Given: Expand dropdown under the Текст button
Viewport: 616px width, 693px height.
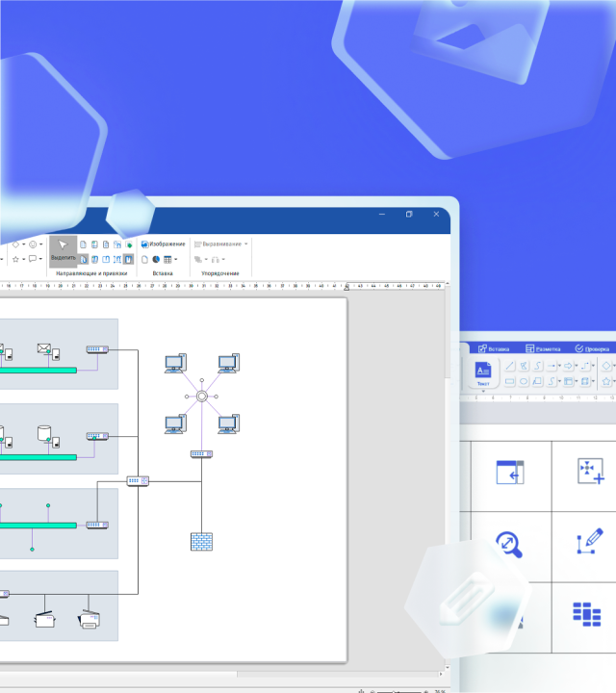Looking at the screenshot, I should (x=483, y=391).
